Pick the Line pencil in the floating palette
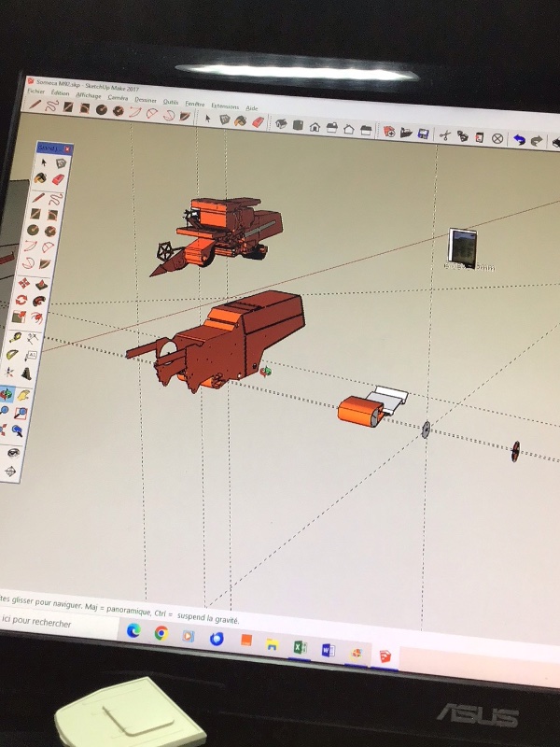The height and width of the screenshot is (747, 560). [38, 197]
